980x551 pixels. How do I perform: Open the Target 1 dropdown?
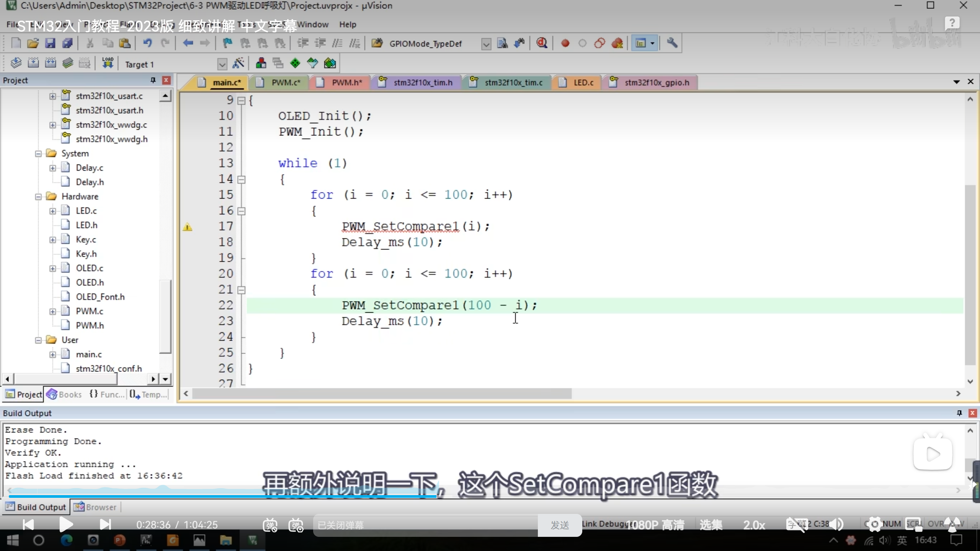(x=222, y=64)
